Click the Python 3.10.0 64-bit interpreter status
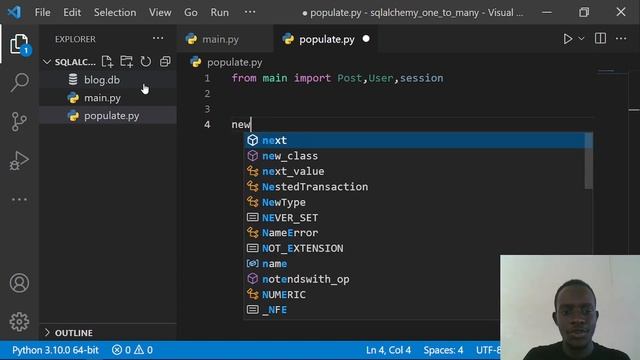640x360 pixels. tap(55, 350)
